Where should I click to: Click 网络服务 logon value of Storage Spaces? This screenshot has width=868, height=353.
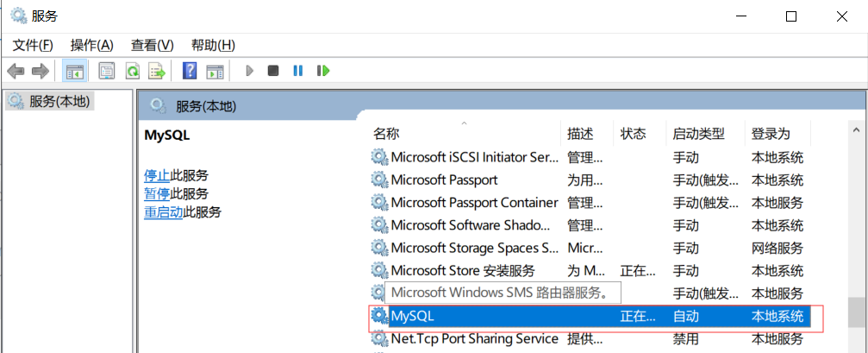coord(777,249)
